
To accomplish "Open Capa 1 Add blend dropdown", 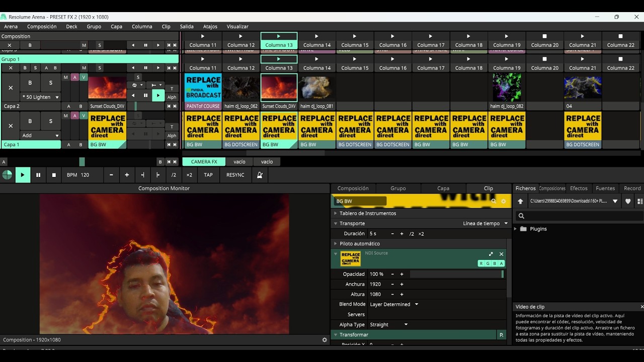I will (x=40, y=135).
